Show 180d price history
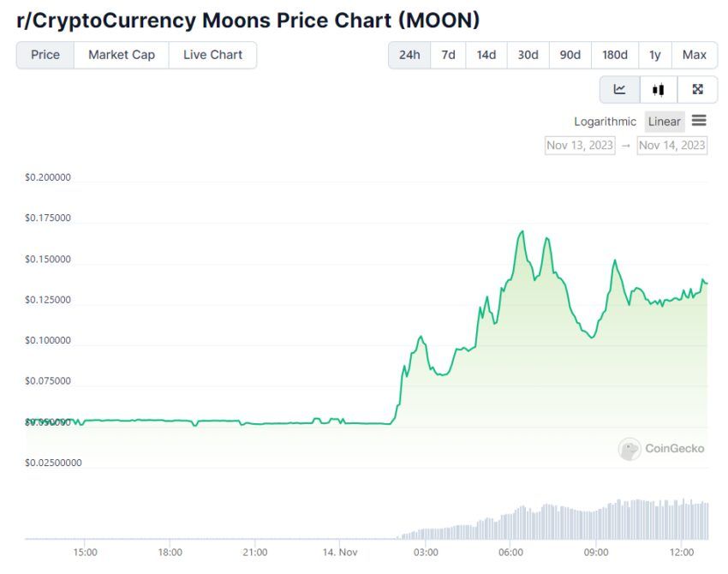 [x=615, y=55]
